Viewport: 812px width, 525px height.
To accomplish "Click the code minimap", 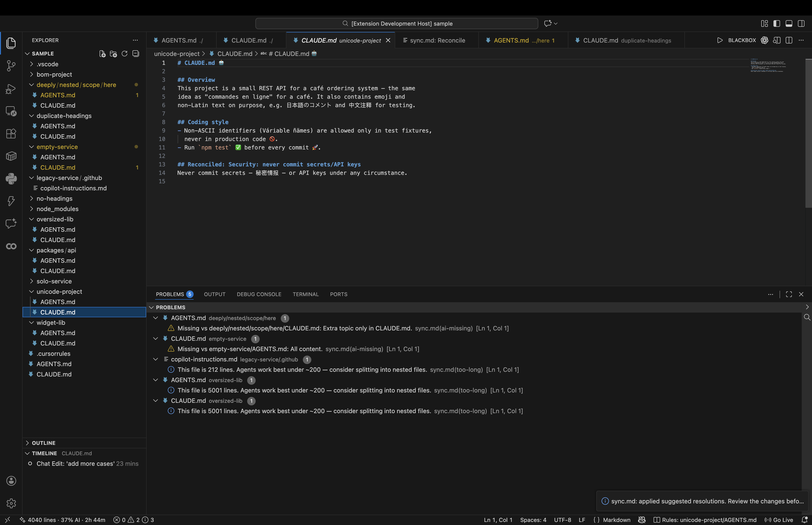I will pyautogui.click(x=768, y=65).
